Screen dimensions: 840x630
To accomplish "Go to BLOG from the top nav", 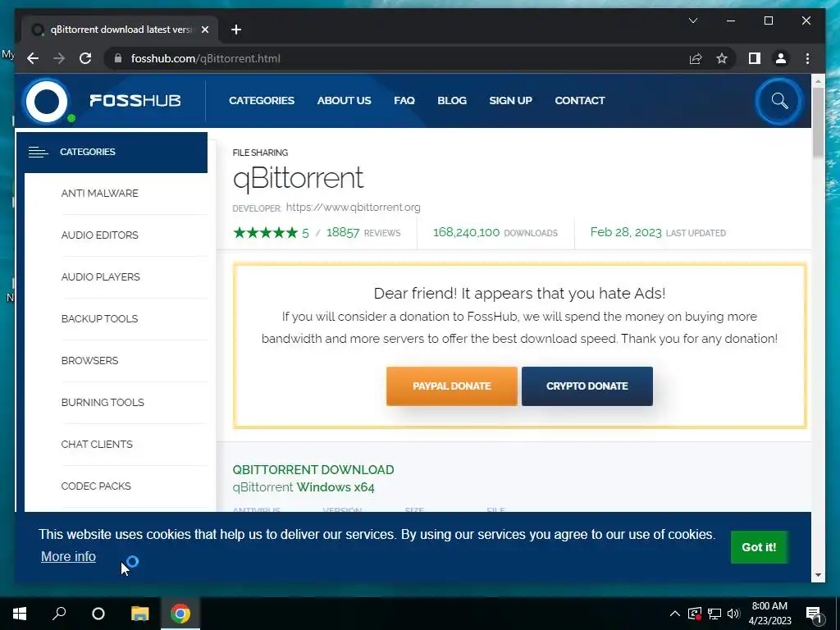I will pyautogui.click(x=452, y=101).
